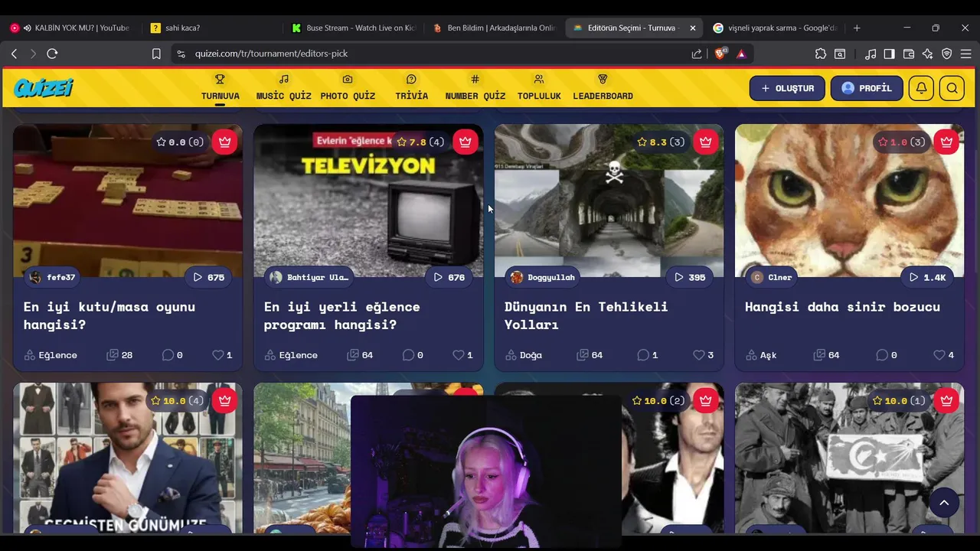Open a new browser tab
This screenshot has width=980, height=551.
point(857,28)
